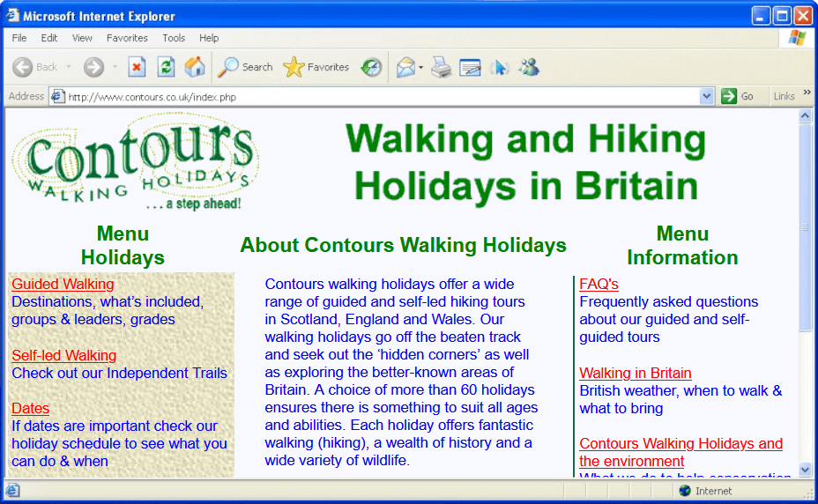Image resolution: width=818 pixels, height=504 pixels.
Task: Click the Windows flag logo
Action: 797,38
